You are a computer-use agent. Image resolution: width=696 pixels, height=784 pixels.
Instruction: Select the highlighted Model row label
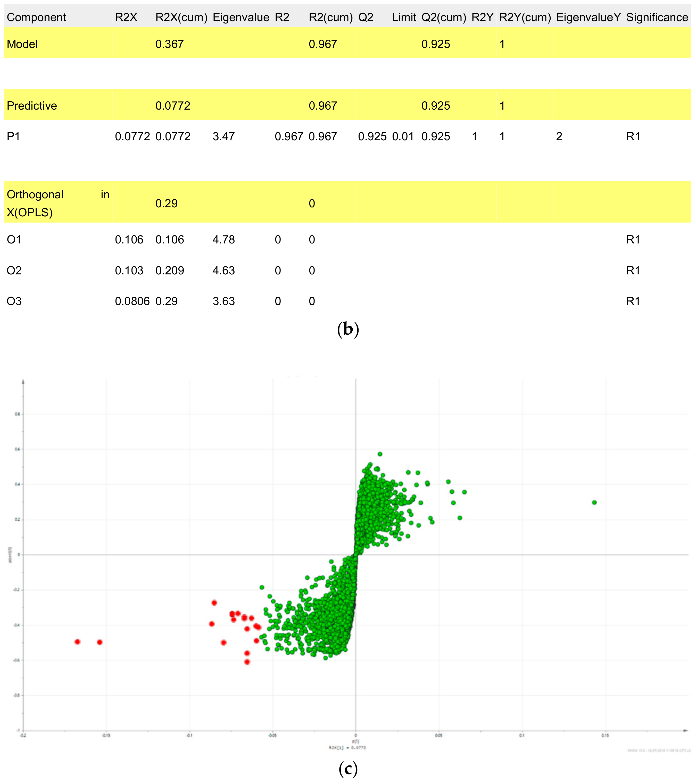pos(22,44)
